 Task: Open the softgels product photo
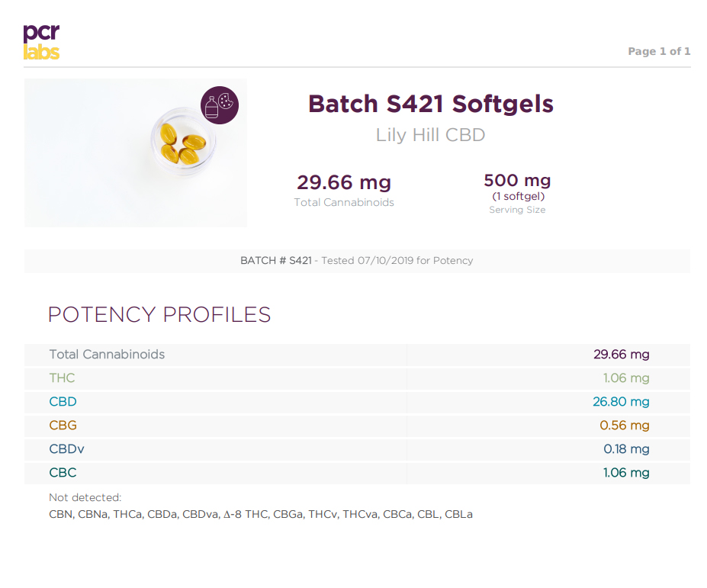(135, 153)
